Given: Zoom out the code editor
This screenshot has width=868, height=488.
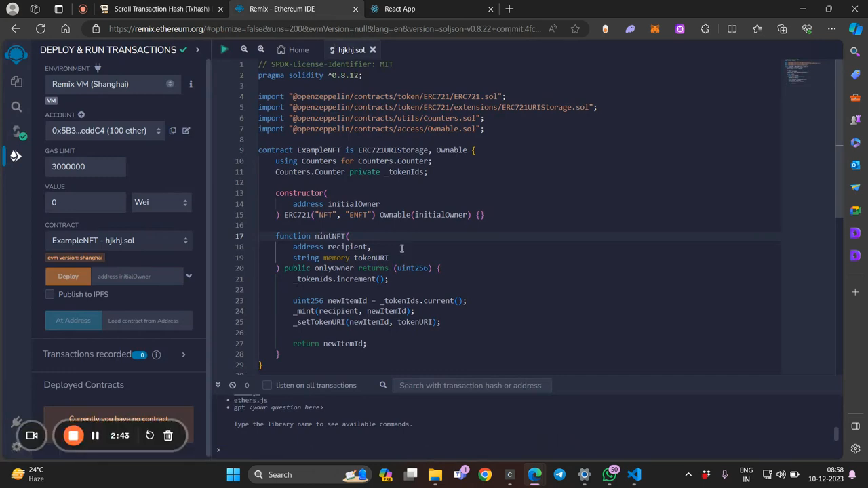Looking at the screenshot, I should 244,49.
